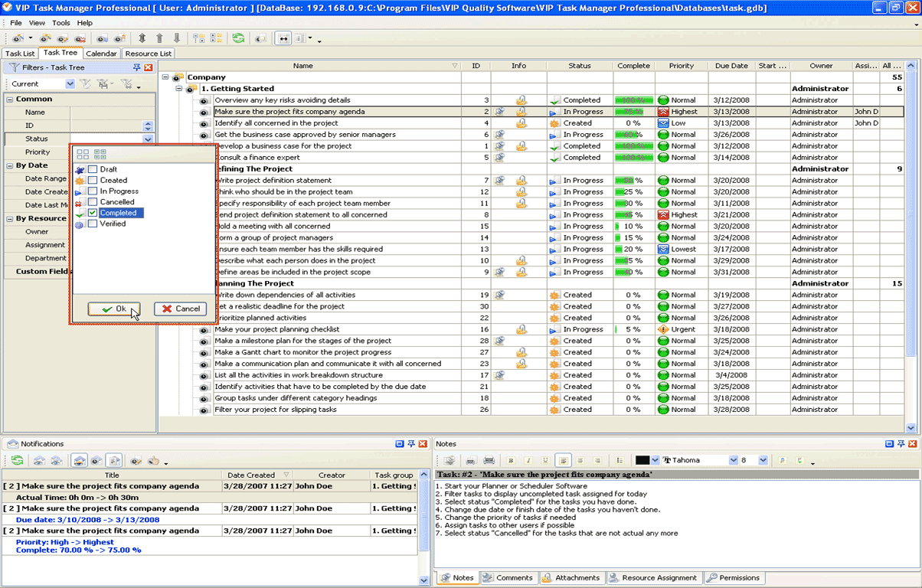This screenshot has width=922, height=588.
Task: Open the Comments tab
Action: coord(508,578)
